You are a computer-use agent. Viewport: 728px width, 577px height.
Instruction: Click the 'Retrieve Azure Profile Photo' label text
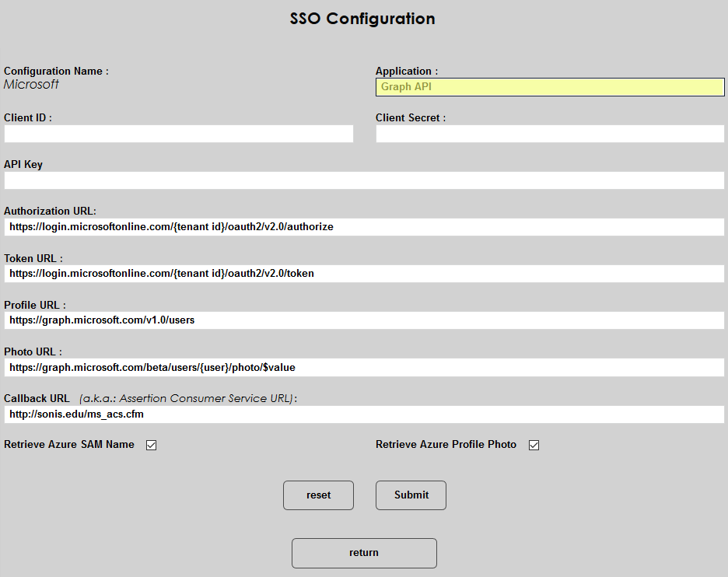click(446, 445)
